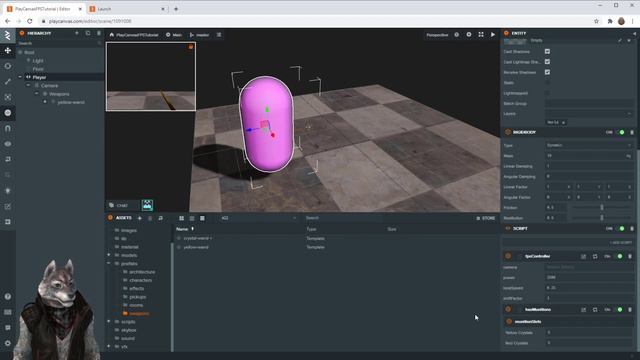Click the Undo arrow icon in toolbar

[x=8, y=159]
